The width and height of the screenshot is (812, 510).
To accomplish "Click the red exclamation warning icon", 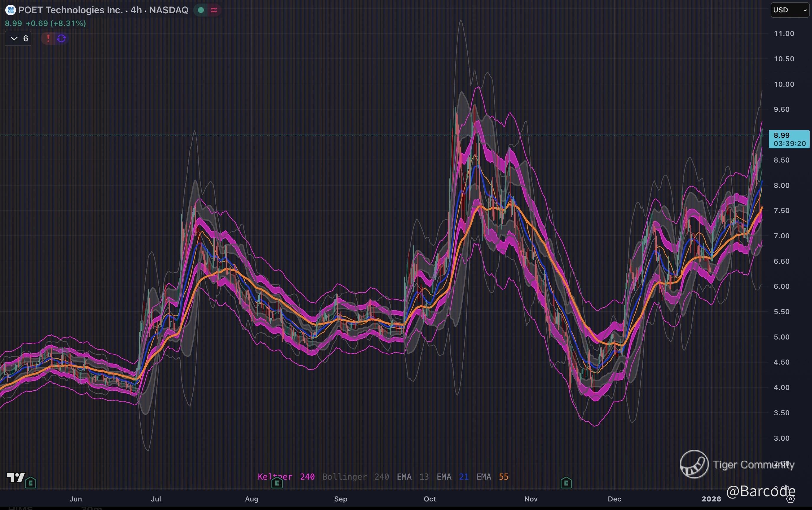I will (48, 38).
